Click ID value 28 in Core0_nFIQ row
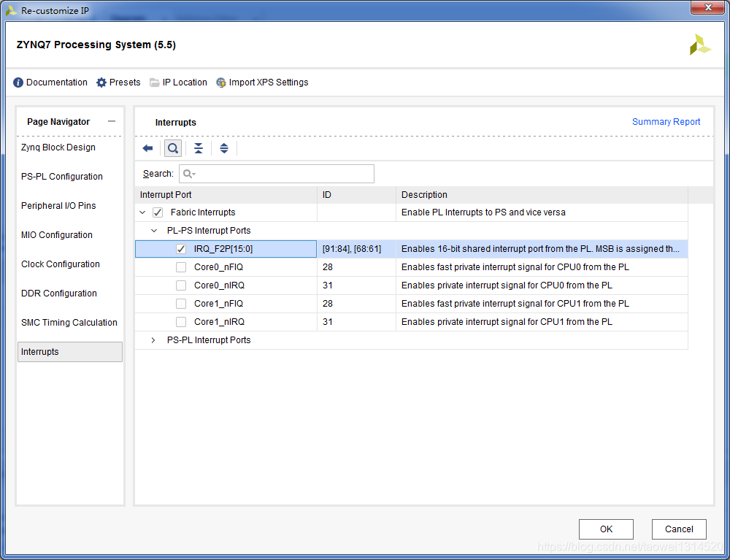The width and height of the screenshot is (730, 560). point(327,267)
